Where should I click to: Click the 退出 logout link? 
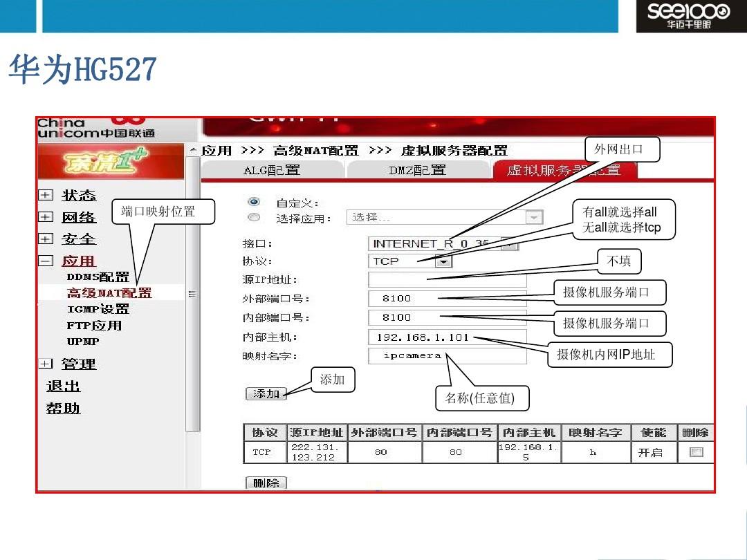coord(63,386)
